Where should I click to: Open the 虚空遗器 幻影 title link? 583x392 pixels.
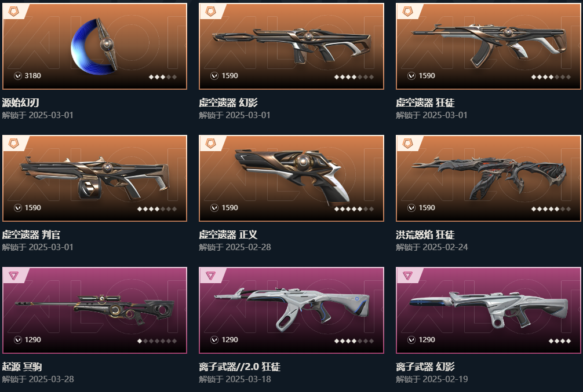coord(228,102)
